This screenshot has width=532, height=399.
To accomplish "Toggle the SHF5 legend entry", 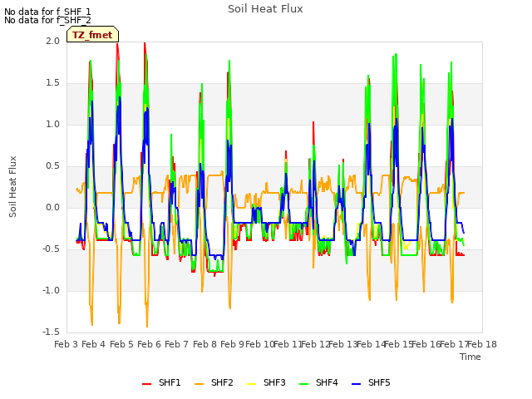I will pos(372,382).
